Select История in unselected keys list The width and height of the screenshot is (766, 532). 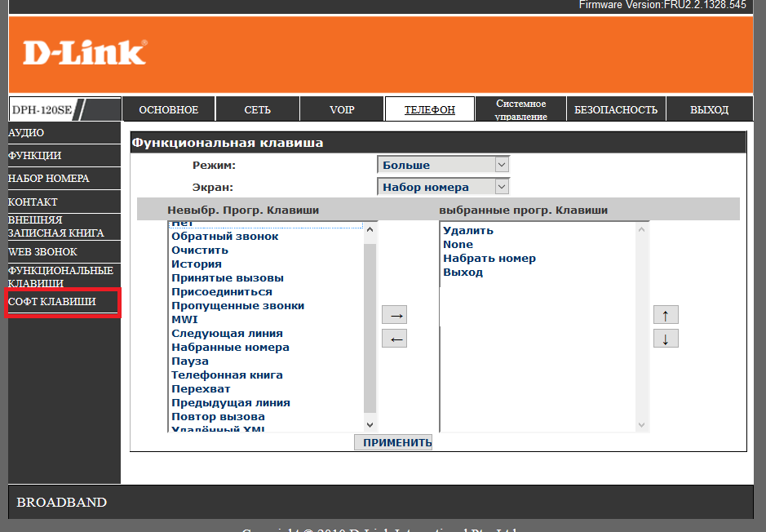(x=196, y=264)
